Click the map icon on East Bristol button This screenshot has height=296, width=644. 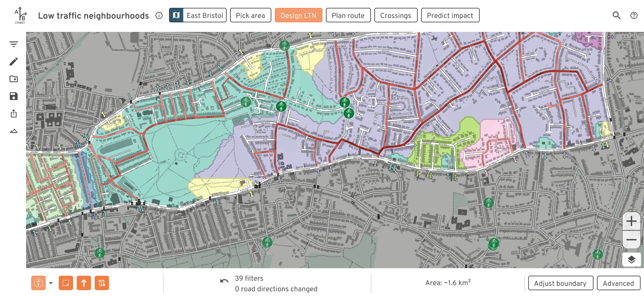(176, 15)
